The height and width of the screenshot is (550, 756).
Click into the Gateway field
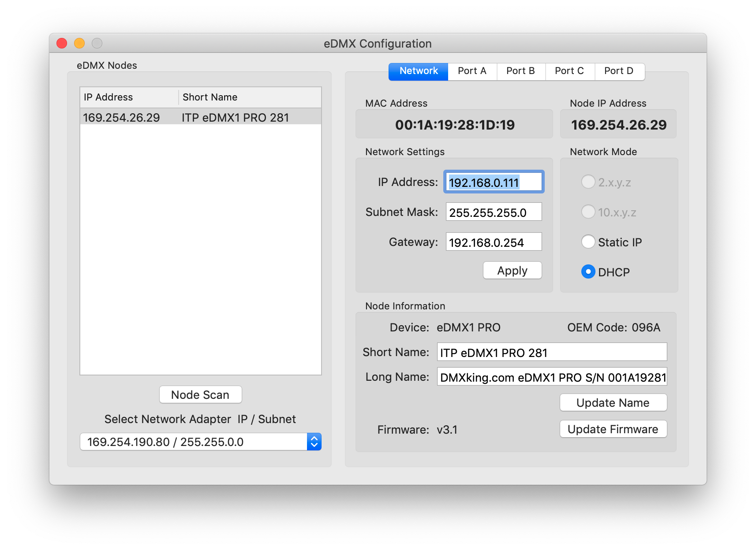[x=494, y=242]
